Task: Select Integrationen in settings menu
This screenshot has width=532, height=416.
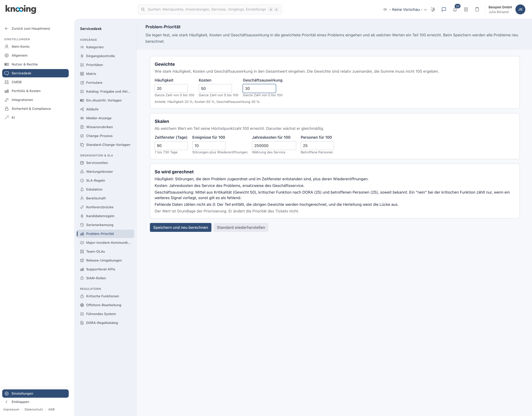Action: pos(36,100)
